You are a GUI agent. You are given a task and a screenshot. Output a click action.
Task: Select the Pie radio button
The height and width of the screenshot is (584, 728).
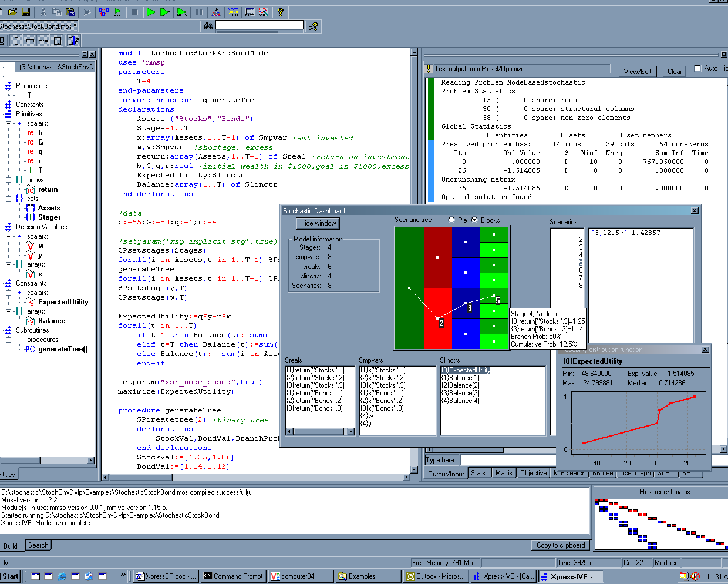pyautogui.click(x=451, y=220)
